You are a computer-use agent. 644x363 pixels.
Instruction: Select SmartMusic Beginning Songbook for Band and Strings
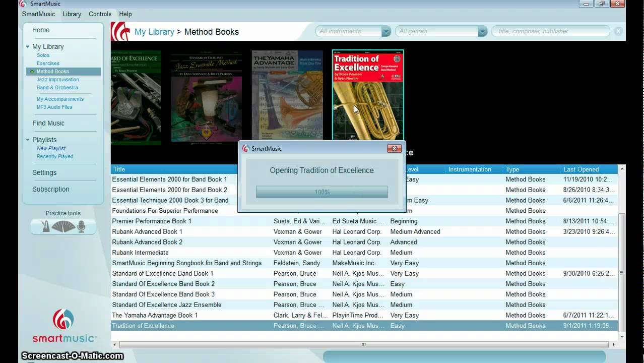coord(364,263)
